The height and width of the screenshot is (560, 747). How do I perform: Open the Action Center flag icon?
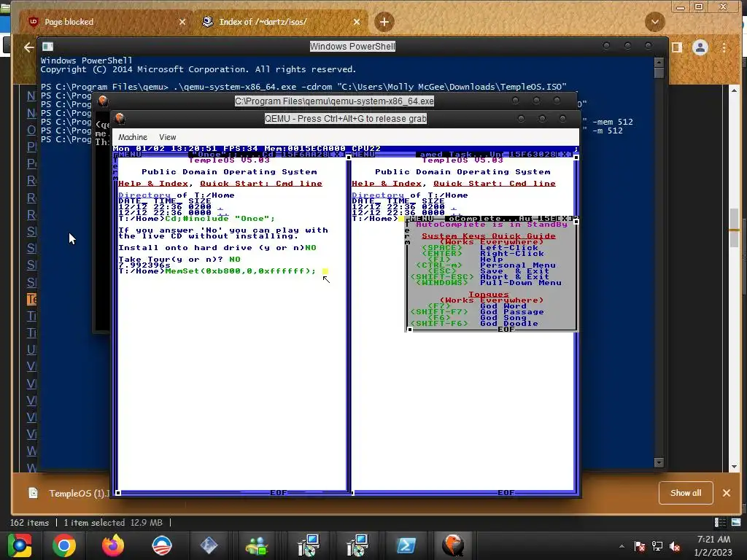(x=640, y=546)
